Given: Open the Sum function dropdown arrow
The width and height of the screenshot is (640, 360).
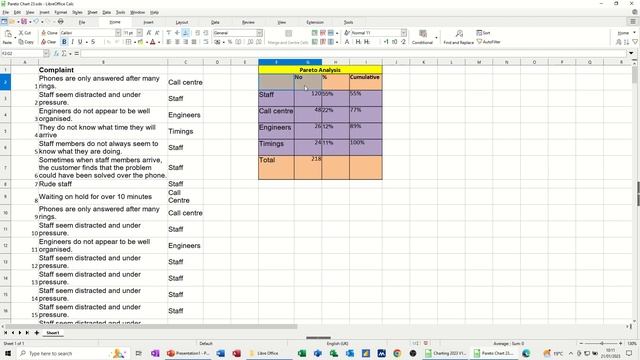Looking at the screenshot, I should tap(70, 54).
